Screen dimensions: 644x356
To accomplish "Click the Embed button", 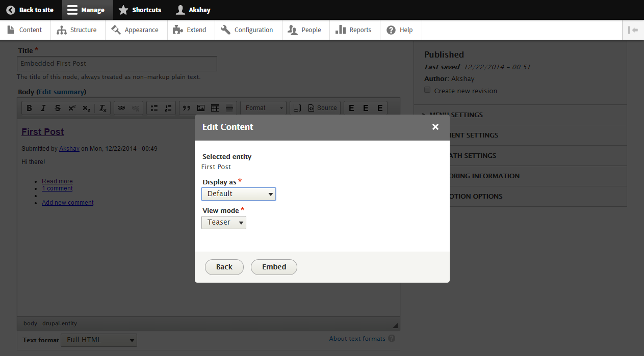I will point(274,267).
